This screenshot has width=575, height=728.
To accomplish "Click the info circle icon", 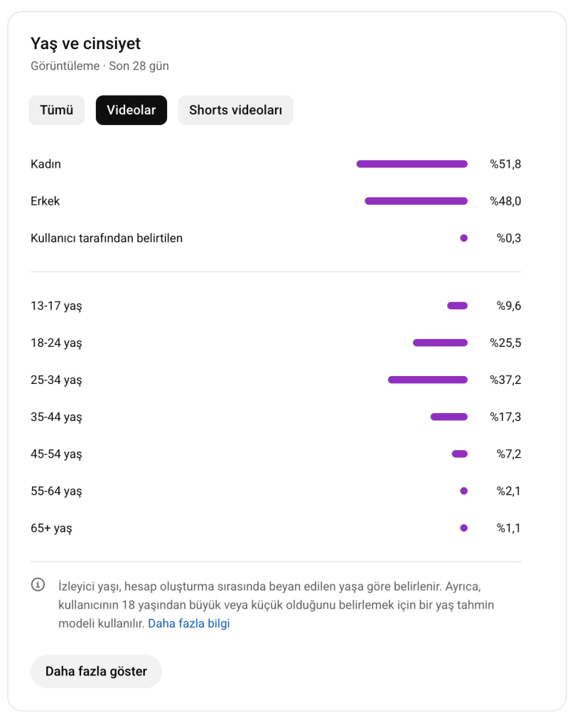I will pyautogui.click(x=38, y=584).
